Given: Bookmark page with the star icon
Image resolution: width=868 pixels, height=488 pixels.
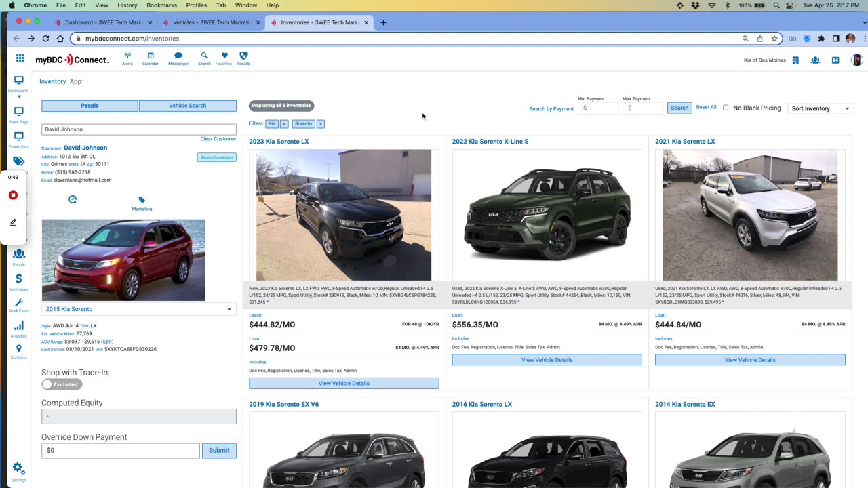Looking at the screenshot, I should (x=774, y=39).
